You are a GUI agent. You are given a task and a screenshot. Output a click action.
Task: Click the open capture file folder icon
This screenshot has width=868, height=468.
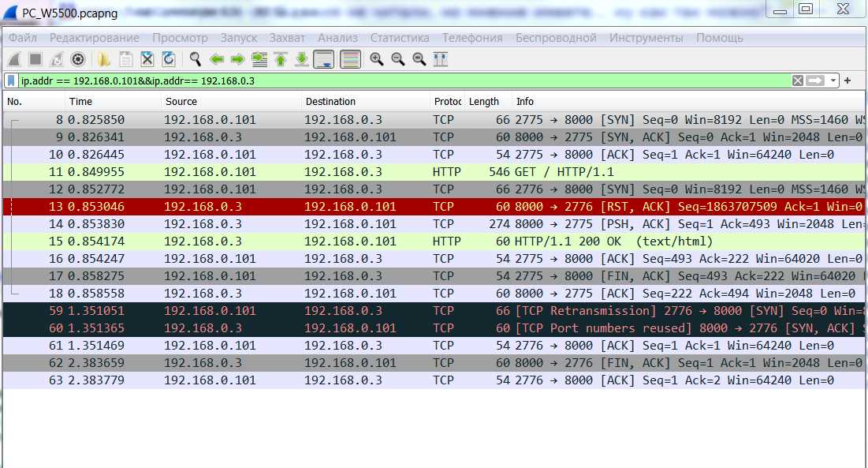tap(104, 59)
